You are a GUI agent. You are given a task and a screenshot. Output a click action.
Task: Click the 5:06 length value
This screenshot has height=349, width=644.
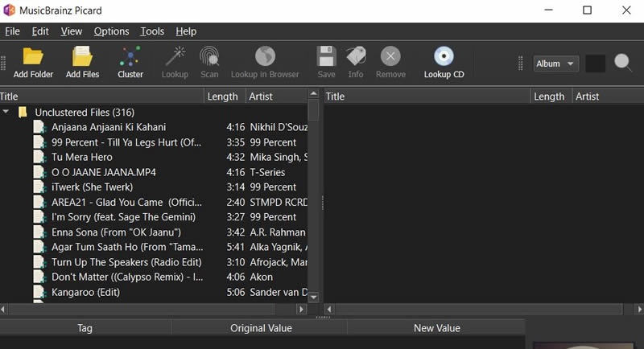pos(235,292)
